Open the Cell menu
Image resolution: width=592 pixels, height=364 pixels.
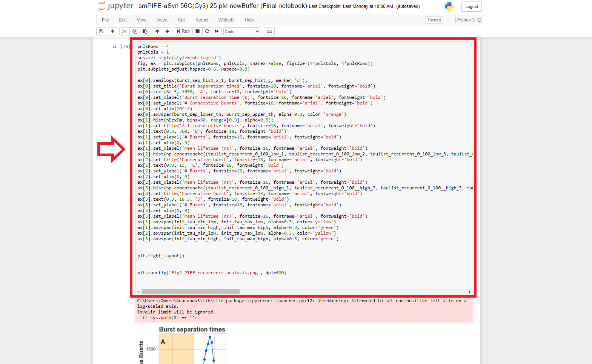pyautogui.click(x=181, y=20)
